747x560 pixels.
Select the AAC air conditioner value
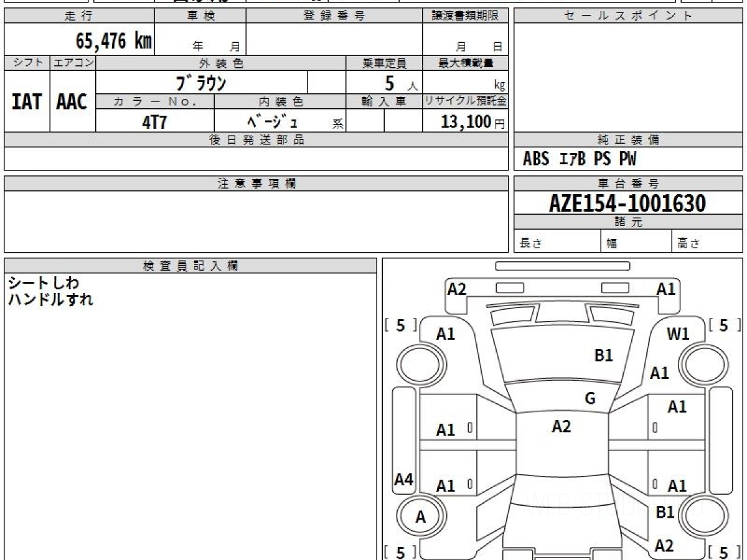72,102
